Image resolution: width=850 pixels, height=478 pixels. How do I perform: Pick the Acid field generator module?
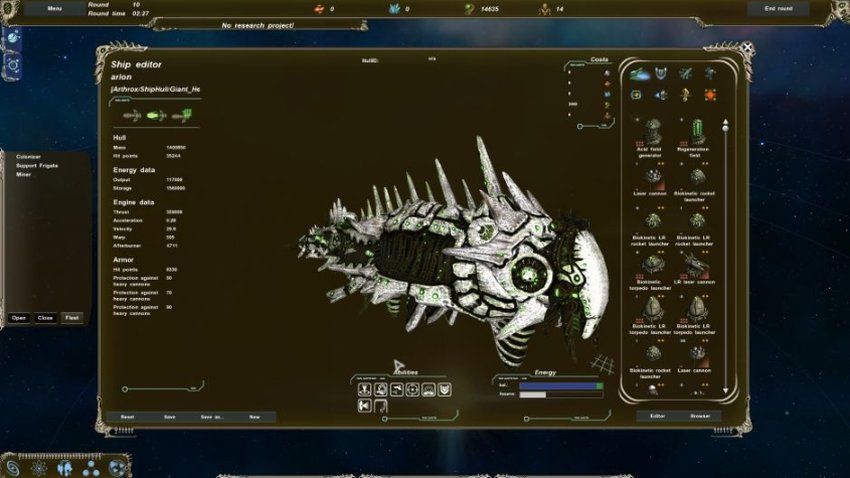pos(650,137)
